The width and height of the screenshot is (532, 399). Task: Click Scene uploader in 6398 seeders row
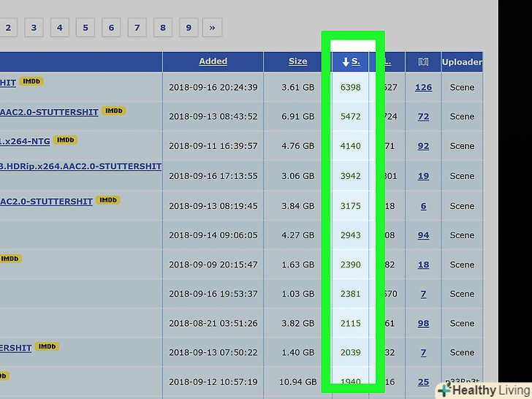pos(462,88)
